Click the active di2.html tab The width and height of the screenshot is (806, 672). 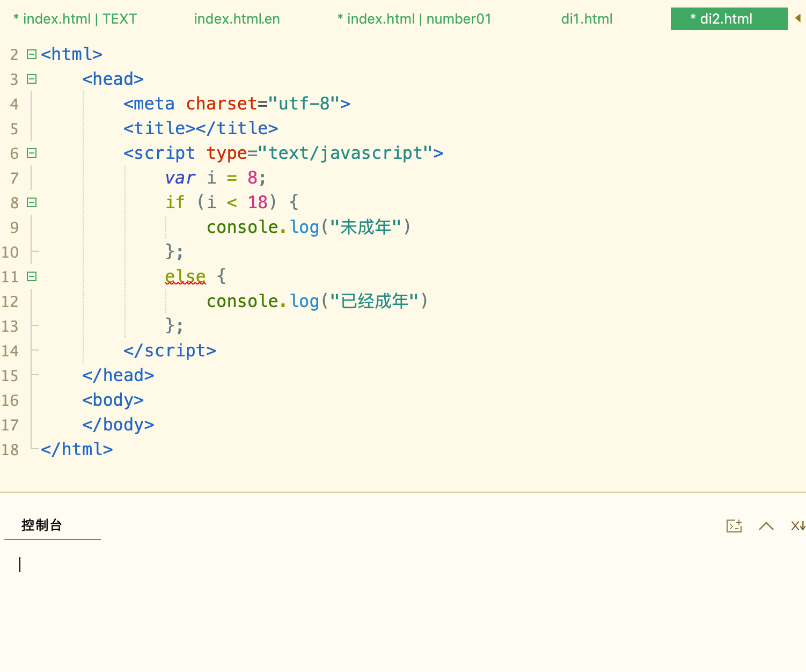pyautogui.click(x=728, y=19)
